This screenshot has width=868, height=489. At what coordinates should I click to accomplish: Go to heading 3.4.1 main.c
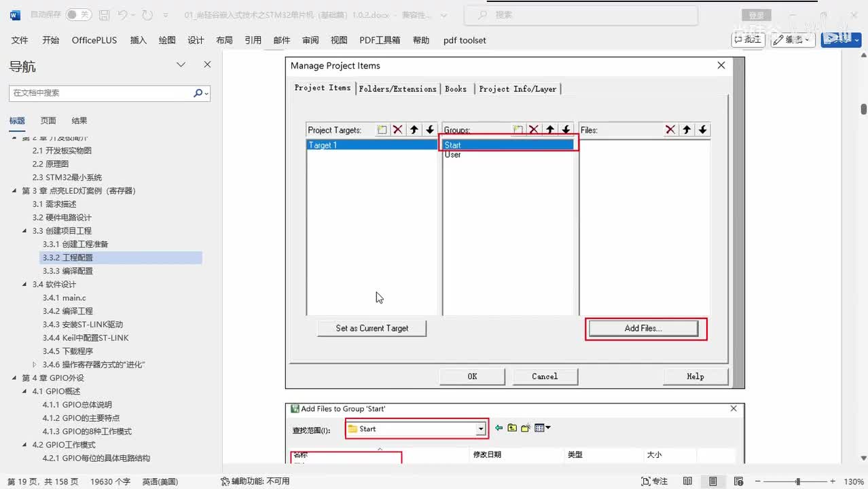(64, 297)
